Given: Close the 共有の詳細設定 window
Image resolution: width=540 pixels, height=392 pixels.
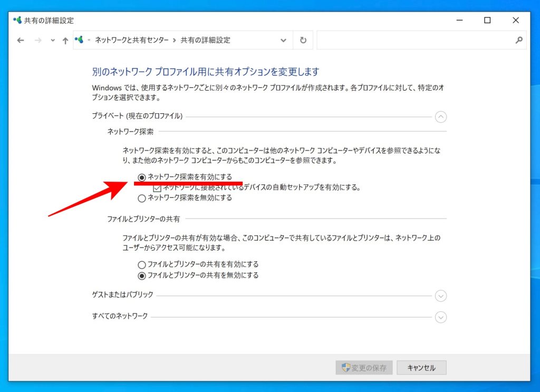Looking at the screenshot, I should 516,21.
